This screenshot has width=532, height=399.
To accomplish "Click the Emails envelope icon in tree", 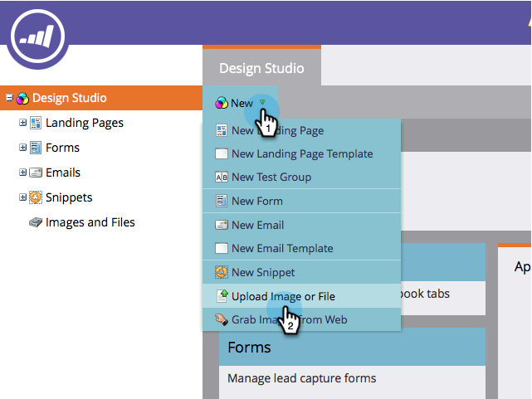I will coord(36,173).
